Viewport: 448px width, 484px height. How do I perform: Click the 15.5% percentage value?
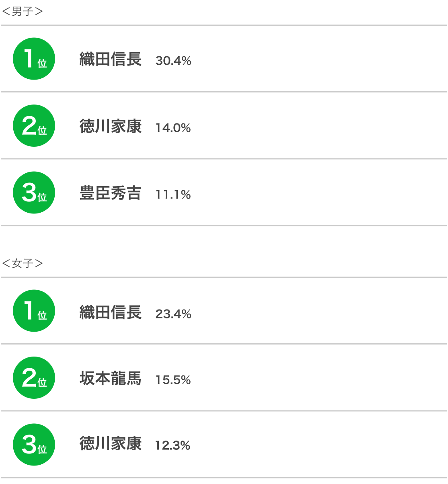[173, 380]
